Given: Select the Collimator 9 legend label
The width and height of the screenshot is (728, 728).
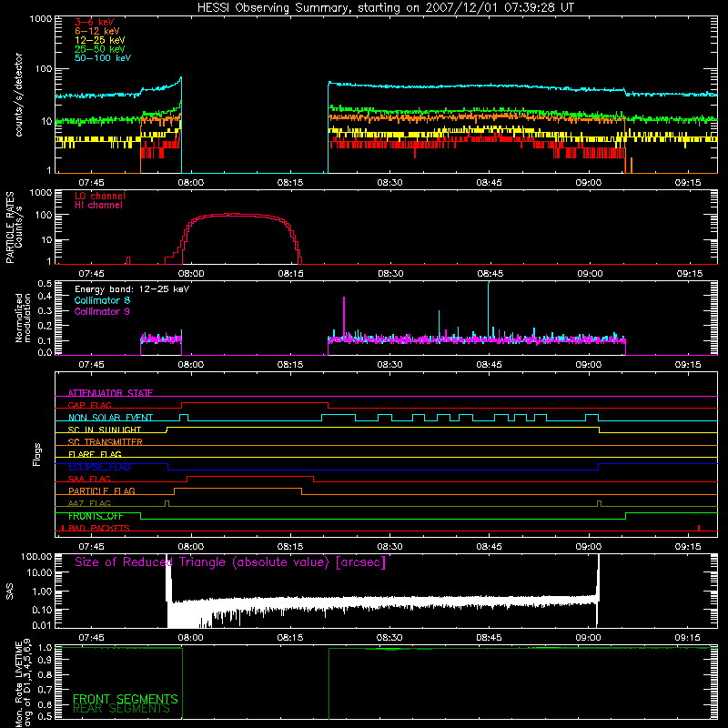Looking at the screenshot, I should click(102, 311).
